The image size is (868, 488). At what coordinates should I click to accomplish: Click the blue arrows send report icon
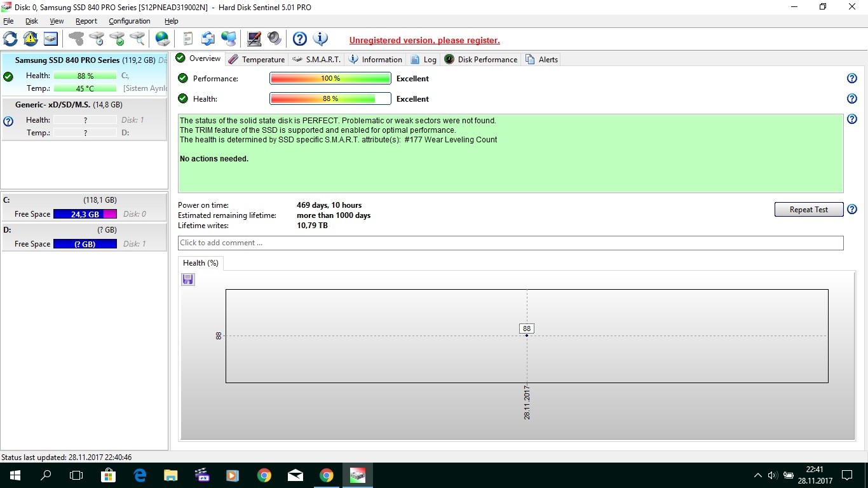[208, 39]
